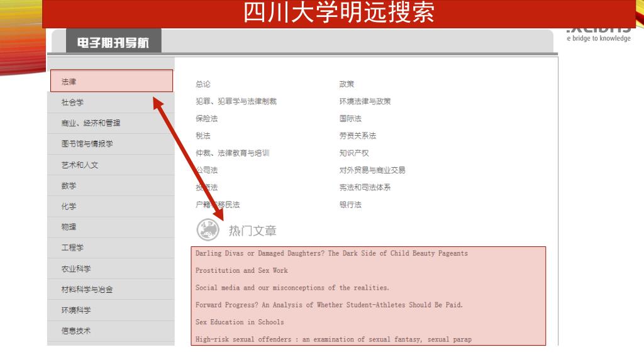The image size is (644, 362).
Task: Open Sex Education in Schools article
Action: tap(240, 322)
